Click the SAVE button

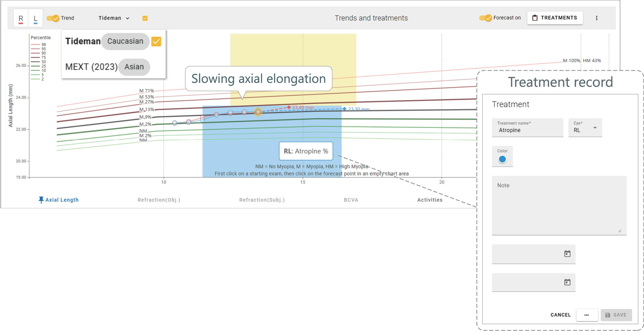[x=616, y=315]
